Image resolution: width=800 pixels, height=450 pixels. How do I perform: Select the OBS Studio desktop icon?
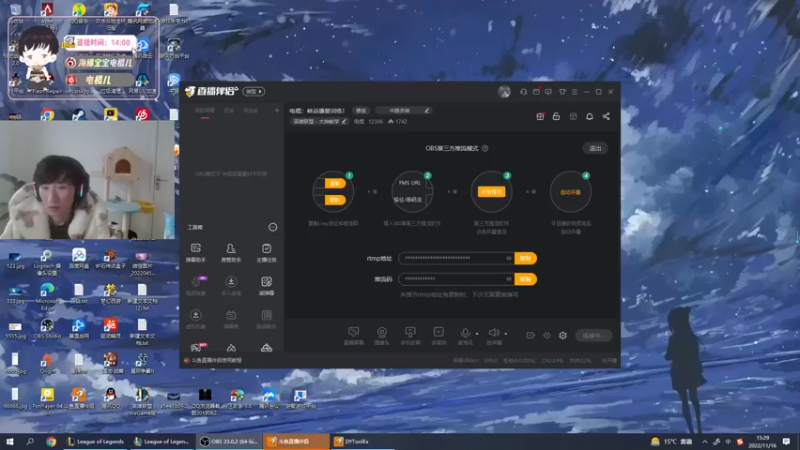47,329
